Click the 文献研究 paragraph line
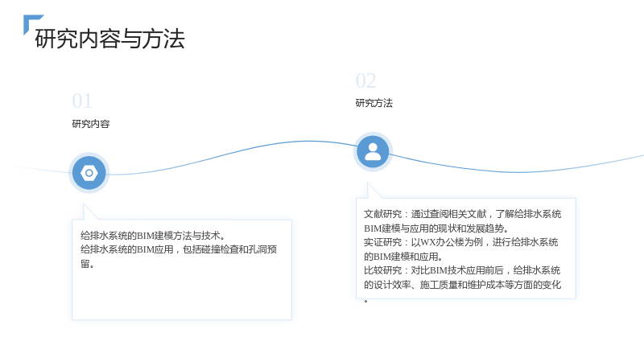The image size is (644, 362). (462, 214)
